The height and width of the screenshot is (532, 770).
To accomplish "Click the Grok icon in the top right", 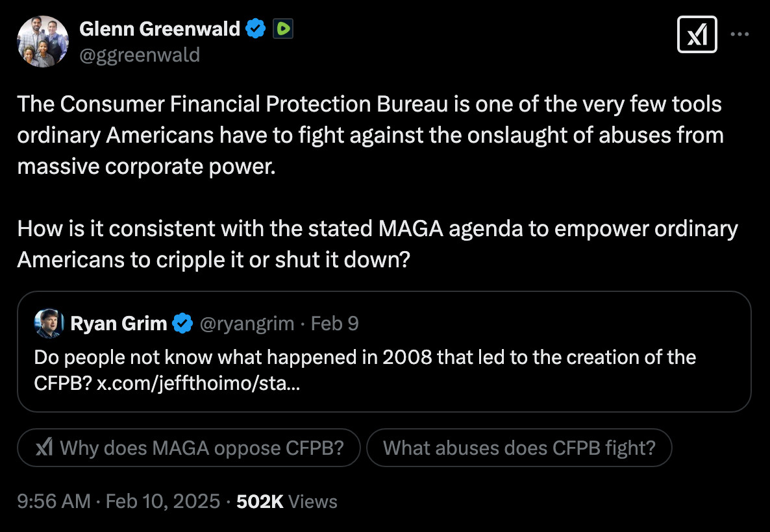I will coord(697,34).
